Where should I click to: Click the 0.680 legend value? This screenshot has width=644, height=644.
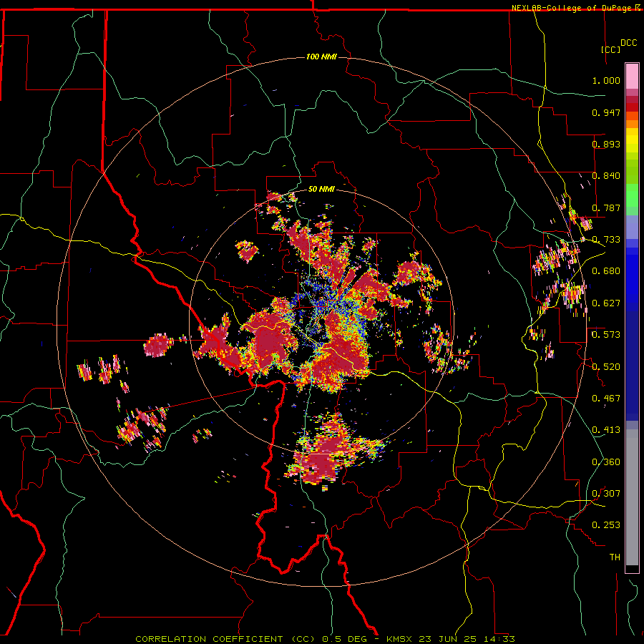coord(606,271)
